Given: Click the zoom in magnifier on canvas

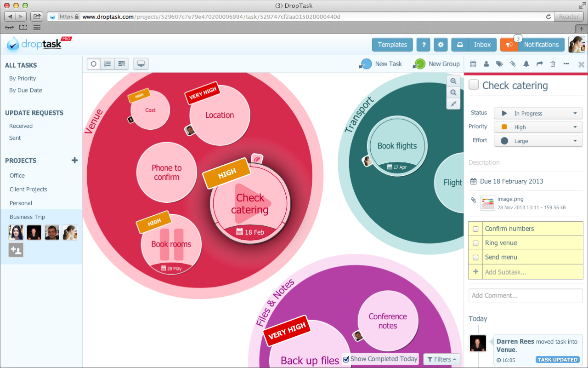Looking at the screenshot, I should 453,81.
